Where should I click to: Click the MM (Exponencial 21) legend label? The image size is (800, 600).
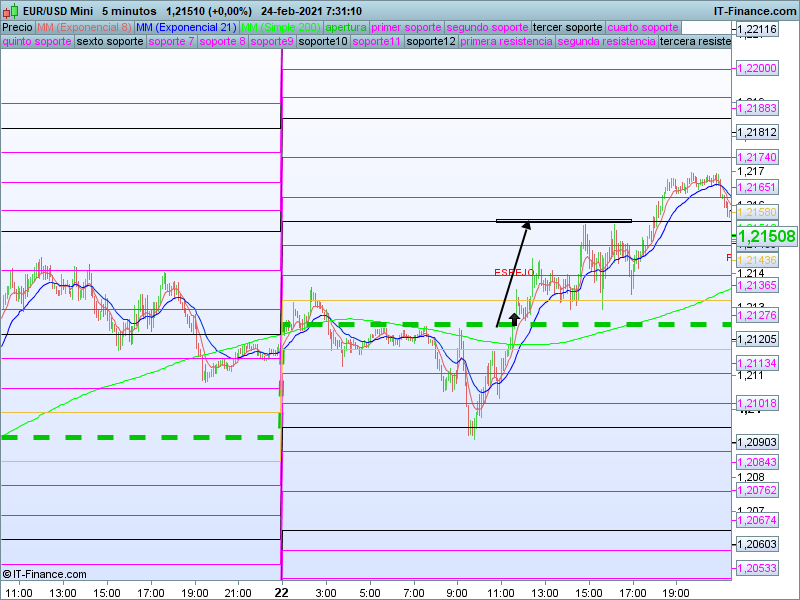[x=186, y=27]
